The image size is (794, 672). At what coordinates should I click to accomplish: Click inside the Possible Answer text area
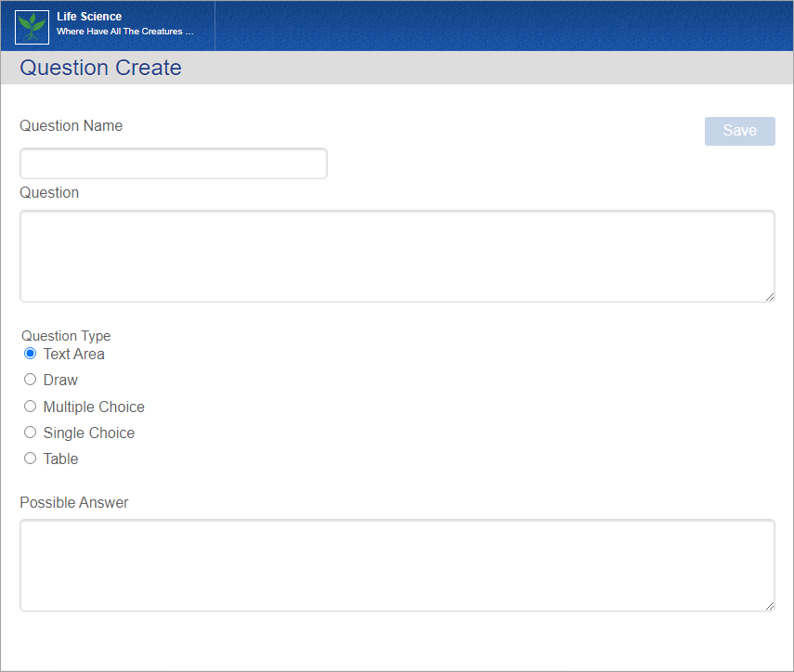point(397,564)
